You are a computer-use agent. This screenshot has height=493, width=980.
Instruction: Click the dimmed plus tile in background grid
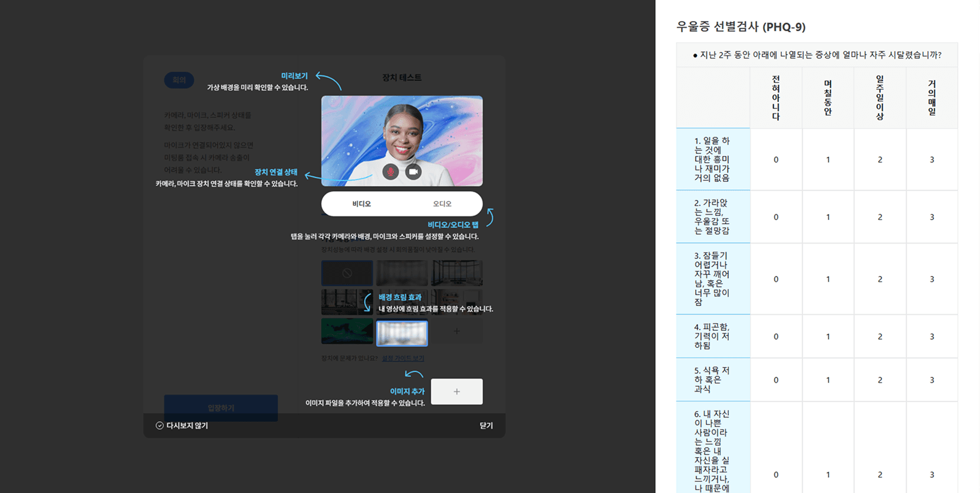(x=456, y=331)
